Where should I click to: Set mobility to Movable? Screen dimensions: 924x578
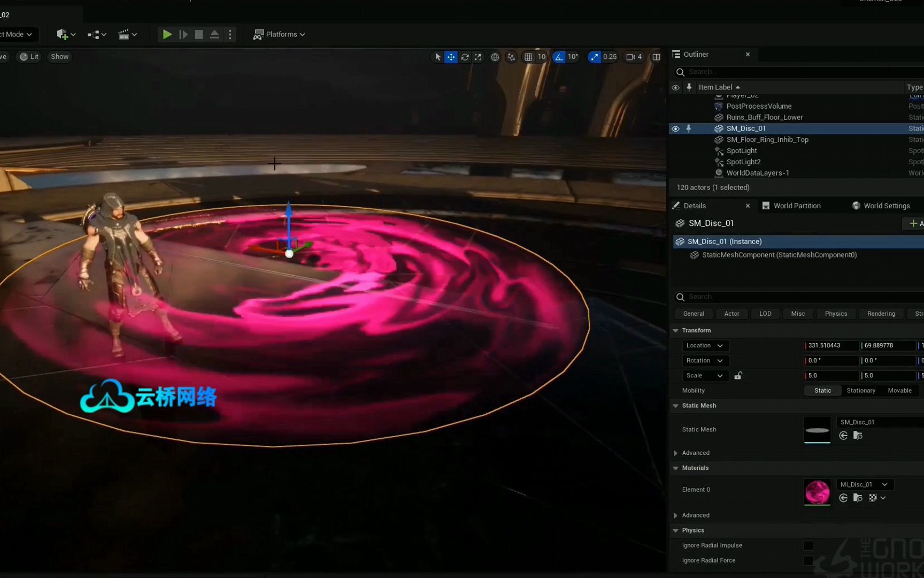coord(899,391)
